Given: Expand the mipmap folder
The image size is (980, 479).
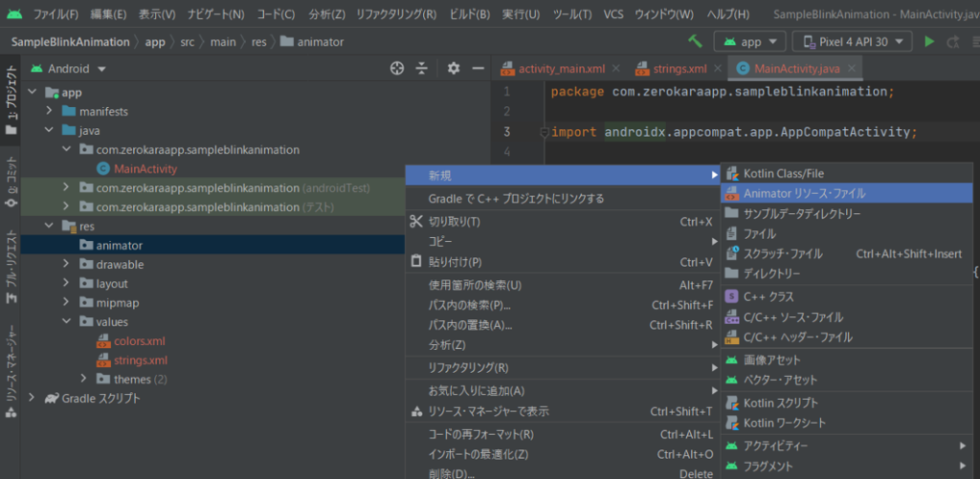Looking at the screenshot, I should coord(66,303).
